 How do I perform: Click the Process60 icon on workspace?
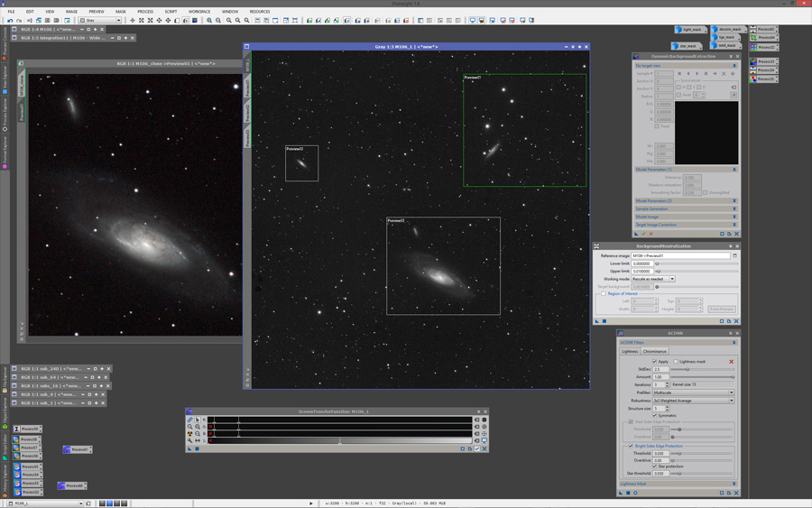click(x=72, y=485)
